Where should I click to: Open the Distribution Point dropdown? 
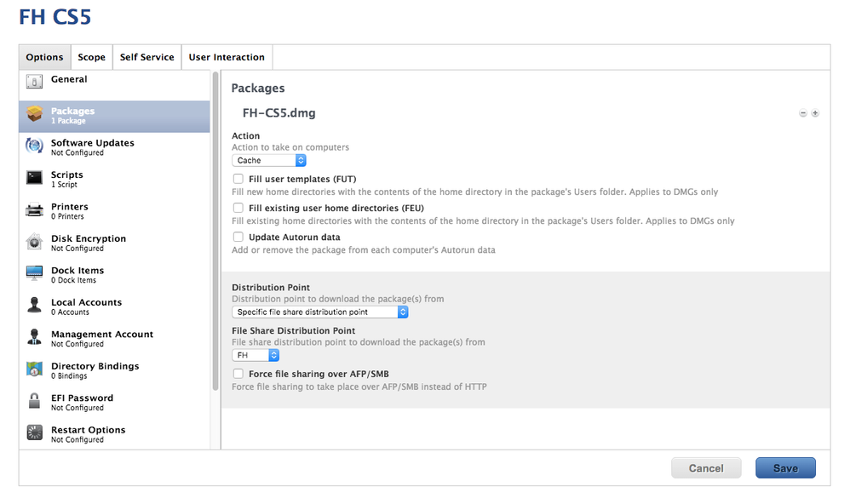(320, 312)
